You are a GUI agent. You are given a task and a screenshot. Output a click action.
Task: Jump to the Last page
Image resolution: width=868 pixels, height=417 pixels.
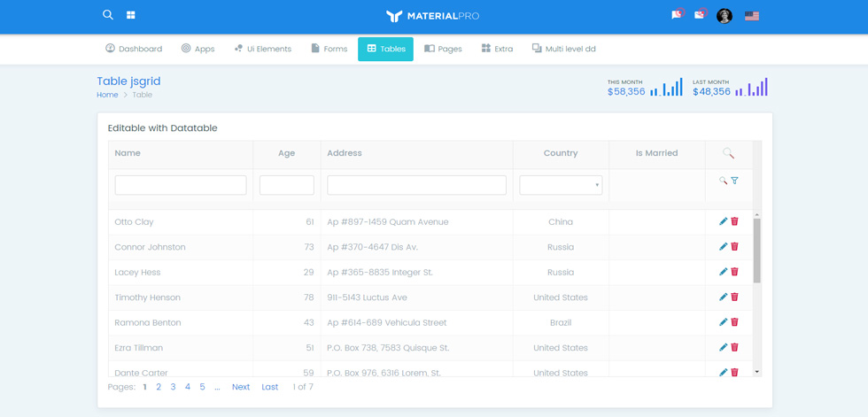(x=270, y=387)
